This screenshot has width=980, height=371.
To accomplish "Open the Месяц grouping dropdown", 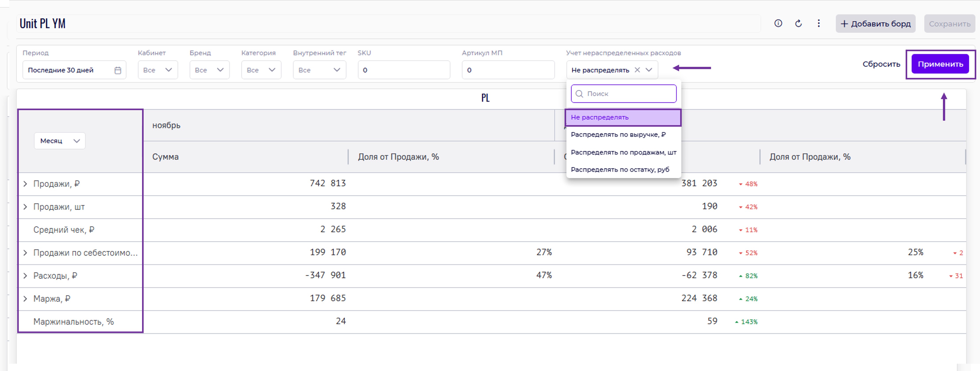I will (x=60, y=141).
